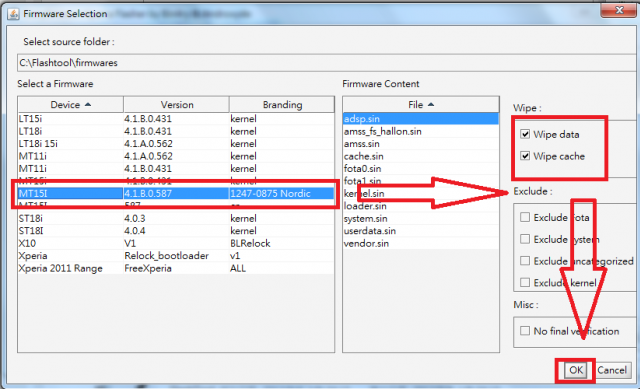
Task: Select fota0.sin in Firmware Content
Action: [421, 169]
